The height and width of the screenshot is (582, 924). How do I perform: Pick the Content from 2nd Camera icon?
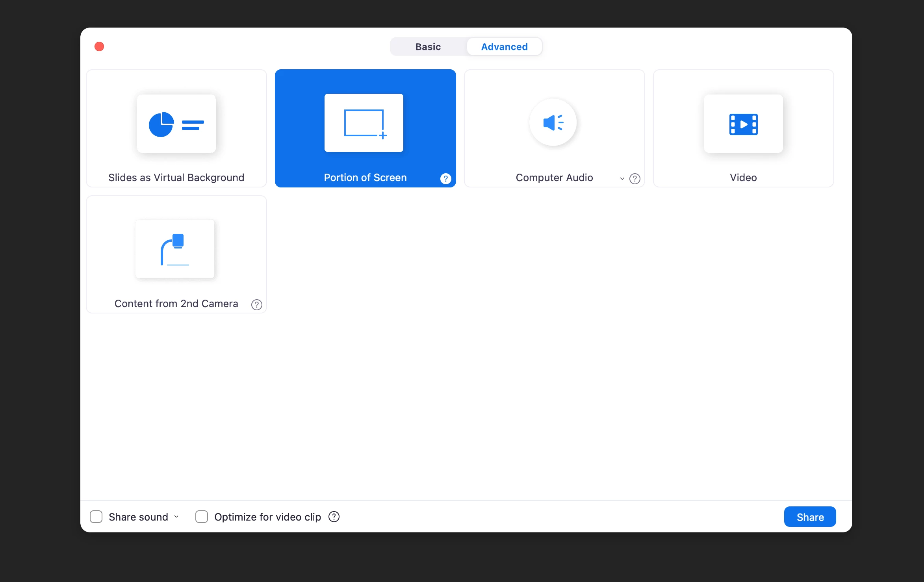tap(174, 249)
